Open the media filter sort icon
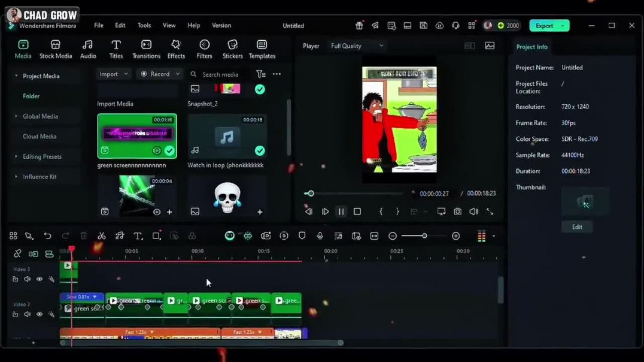 [x=261, y=74]
